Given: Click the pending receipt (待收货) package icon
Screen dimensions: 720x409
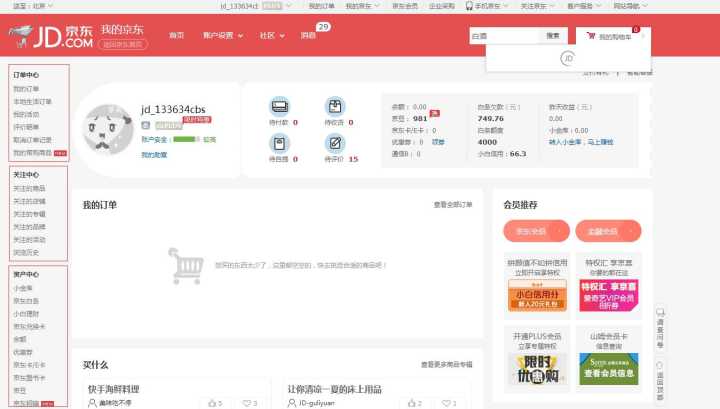Looking at the screenshot, I should point(335,106).
